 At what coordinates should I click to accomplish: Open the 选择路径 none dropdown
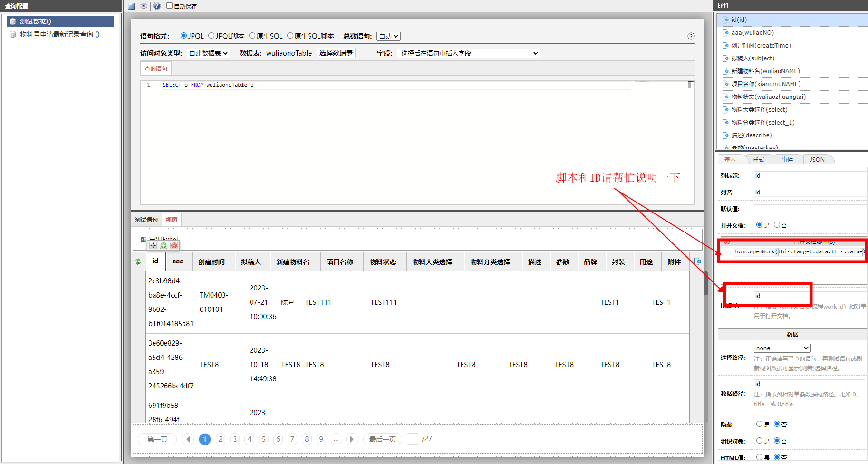click(782, 348)
